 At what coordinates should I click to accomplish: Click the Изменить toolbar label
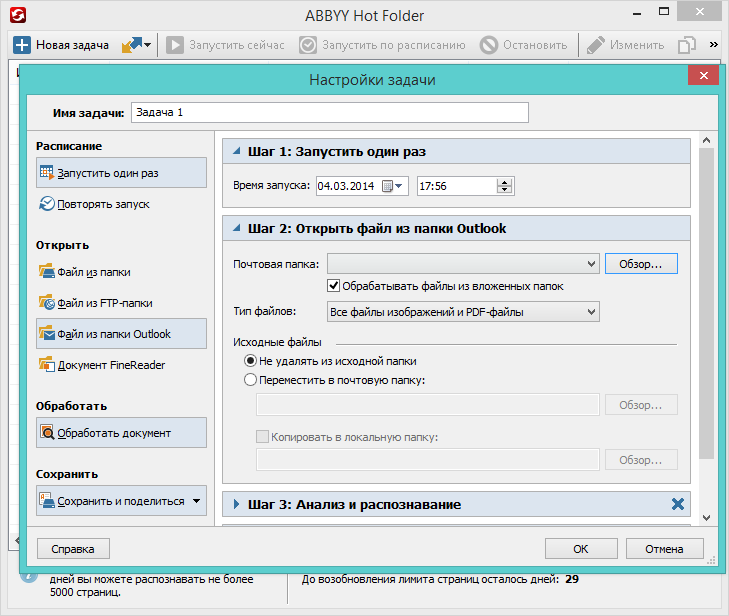637,45
